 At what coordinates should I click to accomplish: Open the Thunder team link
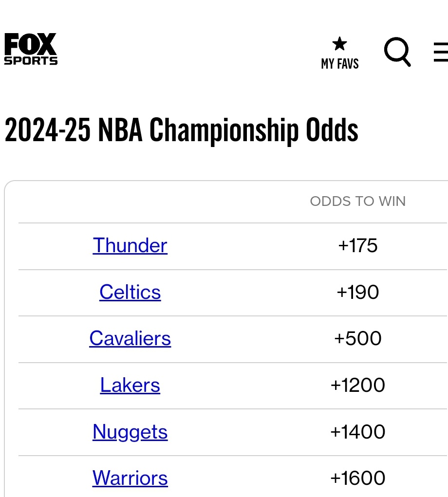coord(130,245)
